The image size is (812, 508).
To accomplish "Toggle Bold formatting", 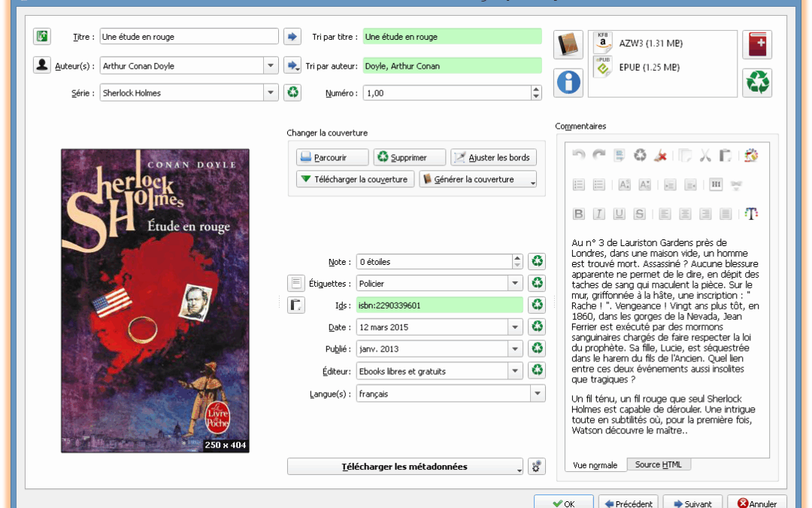I will (x=578, y=214).
